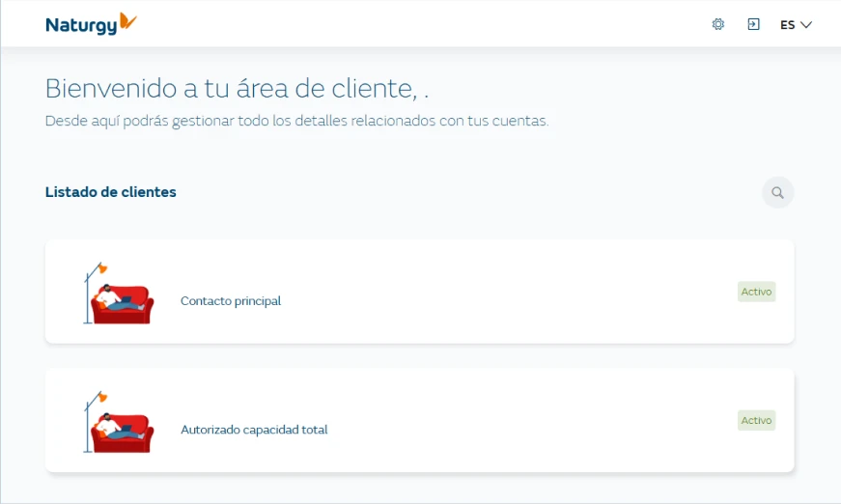Click the Bienvenido welcome heading
The image size is (841, 504).
(x=237, y=89)
